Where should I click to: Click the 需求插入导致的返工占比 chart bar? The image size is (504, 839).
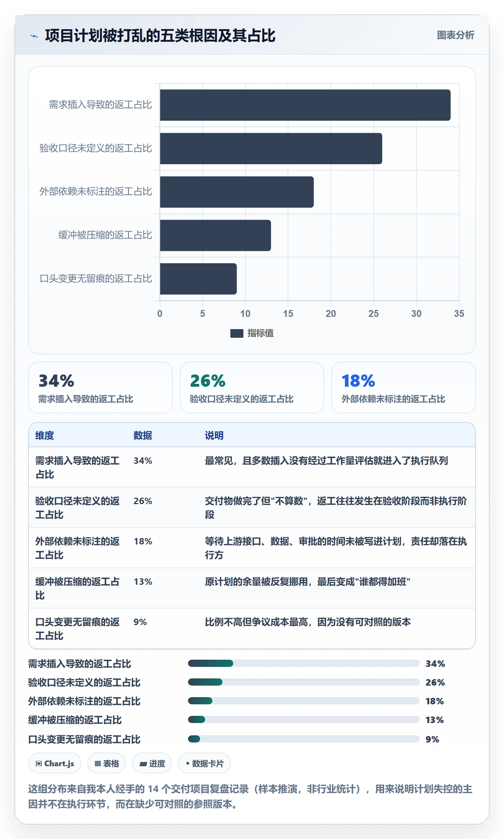coord(305,105)
